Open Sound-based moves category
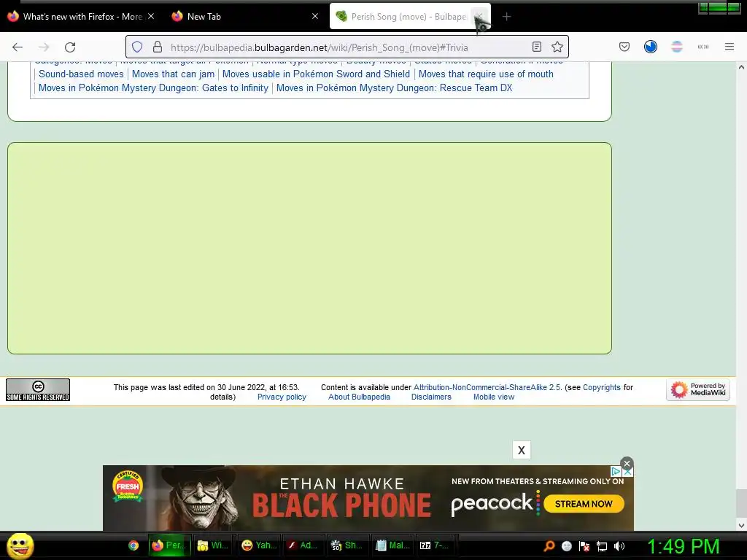The image size is (747, 560). 81,74
